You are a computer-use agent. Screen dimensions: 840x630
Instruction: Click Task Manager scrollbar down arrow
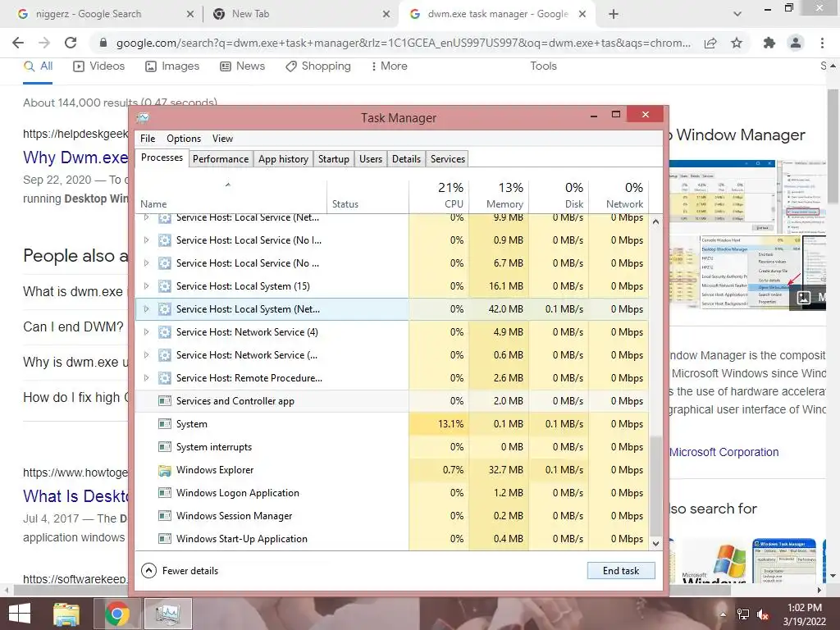(655, 543)
